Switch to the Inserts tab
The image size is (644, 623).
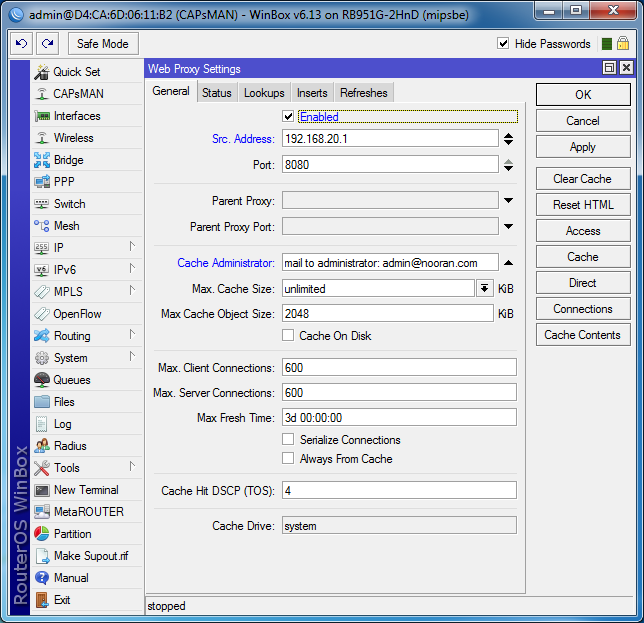[x=312, y=93]
